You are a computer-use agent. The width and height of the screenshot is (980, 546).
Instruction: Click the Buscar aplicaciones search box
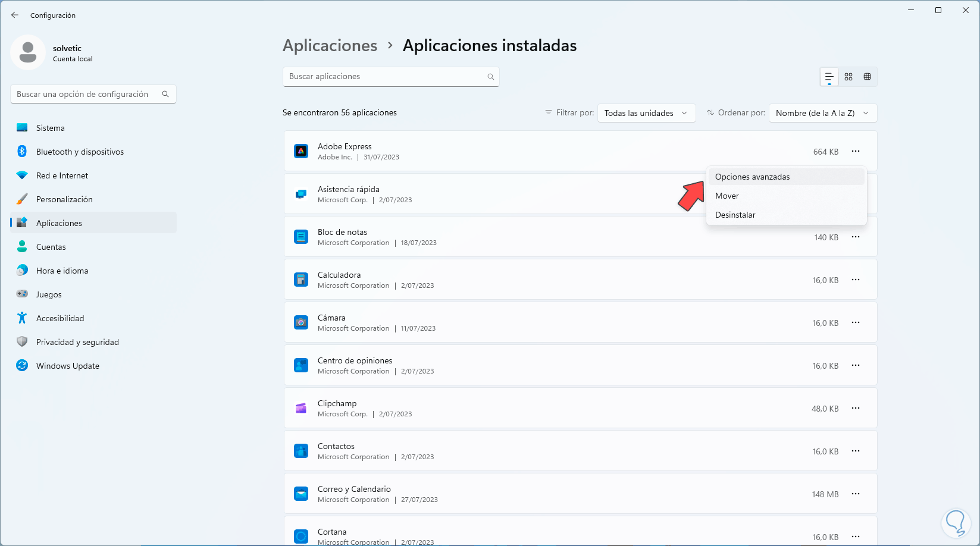tap(391, 77)
